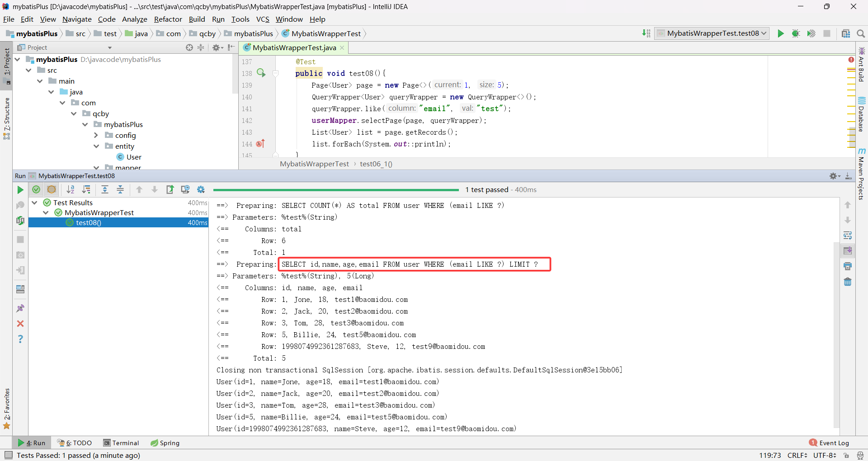Open Run panel gear settings in header

pyautogui.click(x=835, y=176)
